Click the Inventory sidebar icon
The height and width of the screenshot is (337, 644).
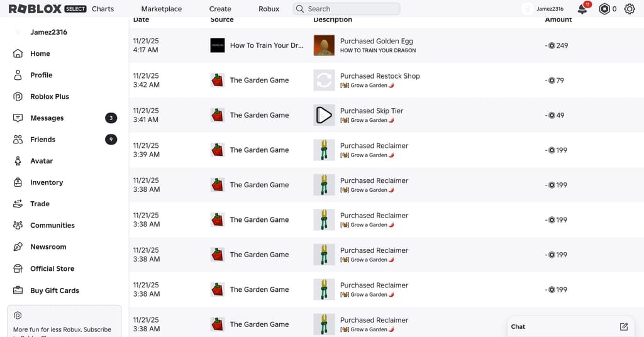pyautogui.click(x=18, y=182)
